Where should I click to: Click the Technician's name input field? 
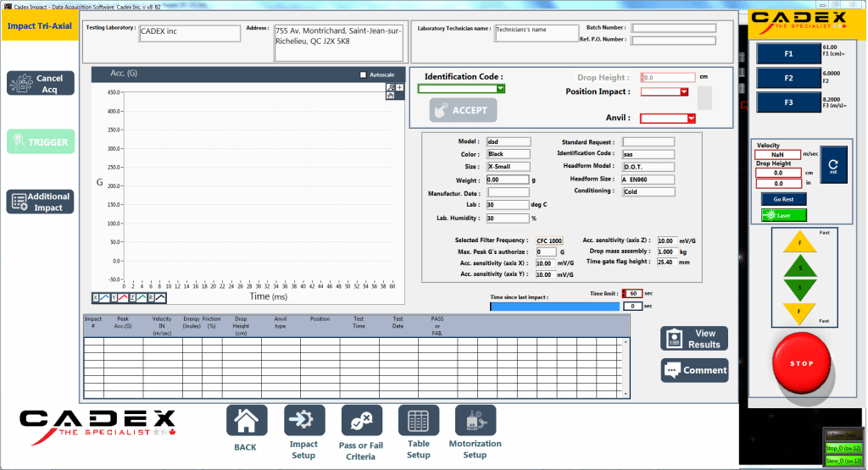pos(532,33)
